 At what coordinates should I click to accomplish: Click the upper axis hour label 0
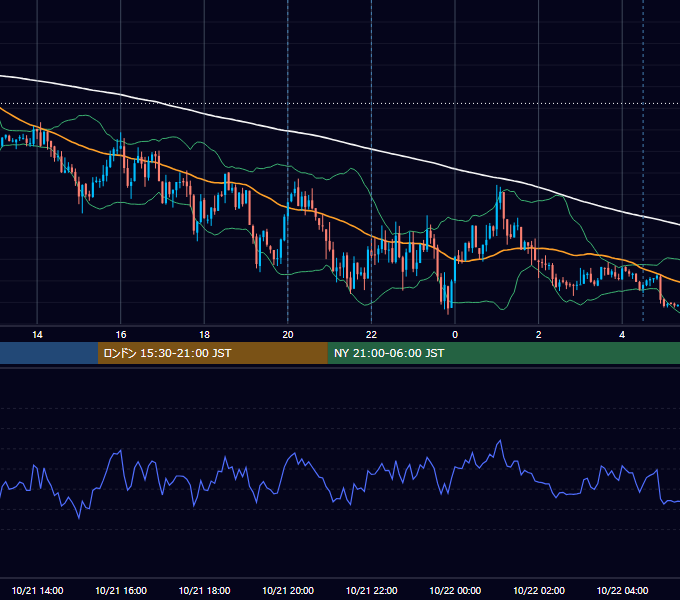[x=455, y=335]
